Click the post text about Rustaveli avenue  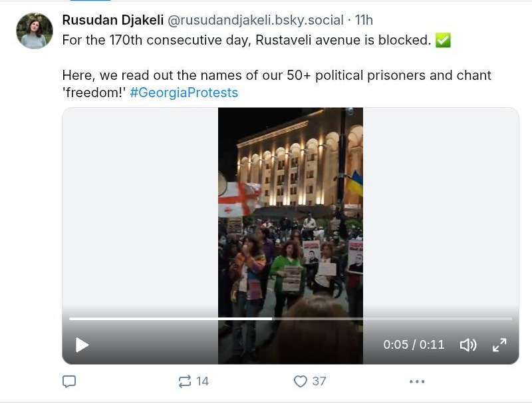pyautogui.click(x=246, y=40)
